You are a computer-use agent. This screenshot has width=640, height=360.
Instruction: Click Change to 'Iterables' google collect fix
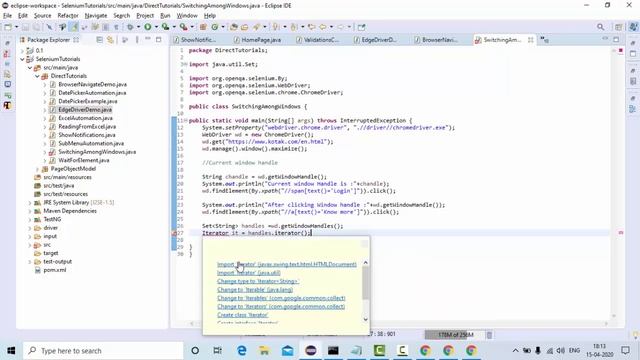[281, 298]
